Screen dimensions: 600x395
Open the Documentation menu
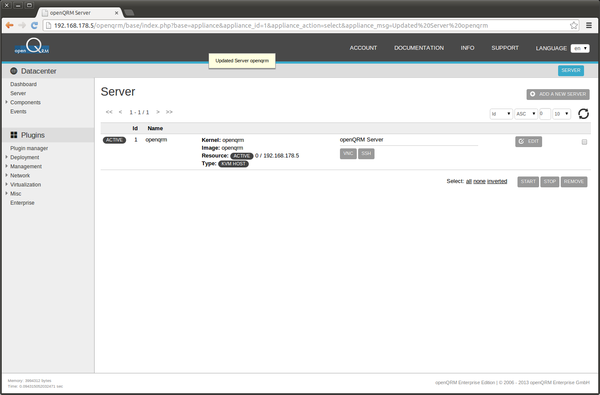point(419,48)
